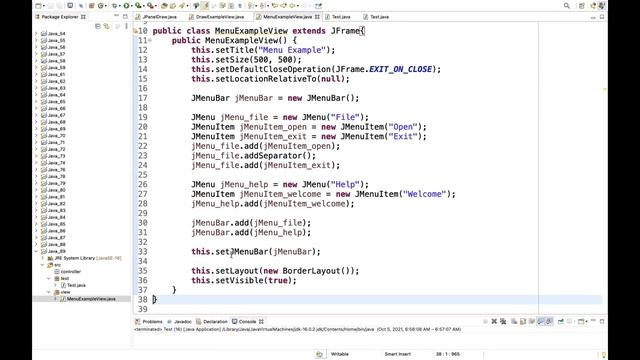Click the Coverage launch icon
Viewport: 640px width, 360px height.
click(x=138, y=6)
